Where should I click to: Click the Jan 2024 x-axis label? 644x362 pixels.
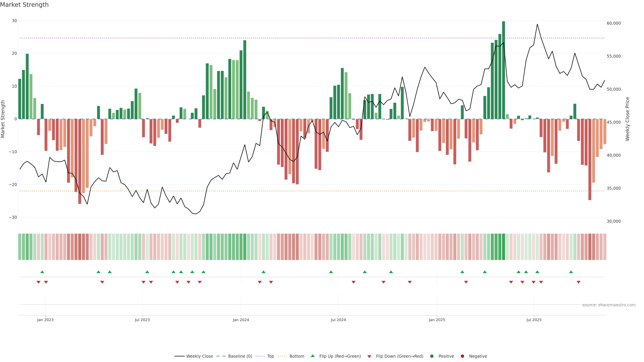241,320
